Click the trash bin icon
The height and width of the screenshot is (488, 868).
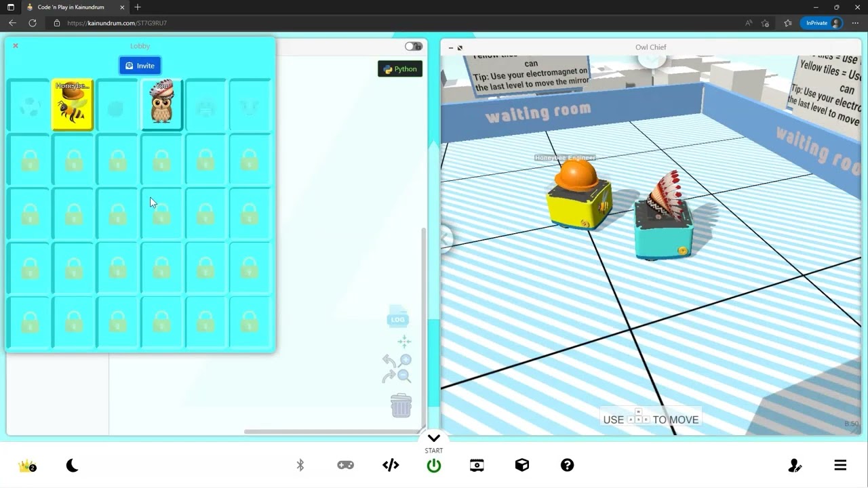tap(401, 405)
